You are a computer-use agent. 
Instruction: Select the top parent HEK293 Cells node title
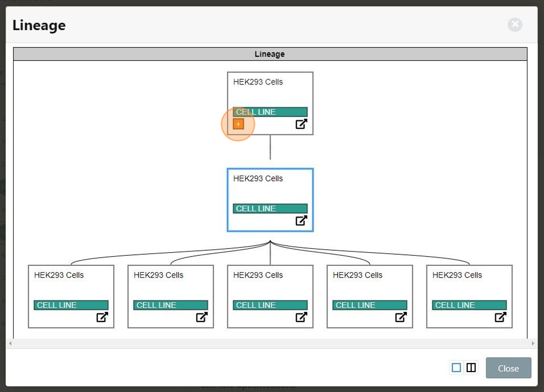258,82
